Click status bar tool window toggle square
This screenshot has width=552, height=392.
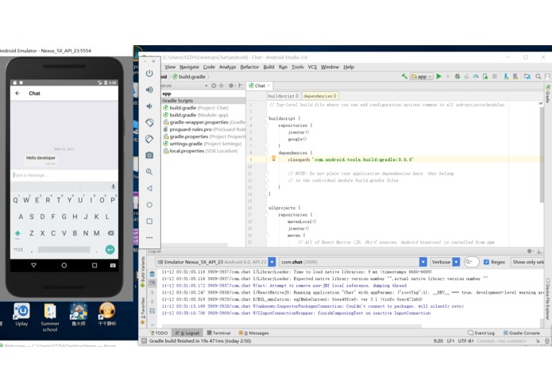(144, 340)
